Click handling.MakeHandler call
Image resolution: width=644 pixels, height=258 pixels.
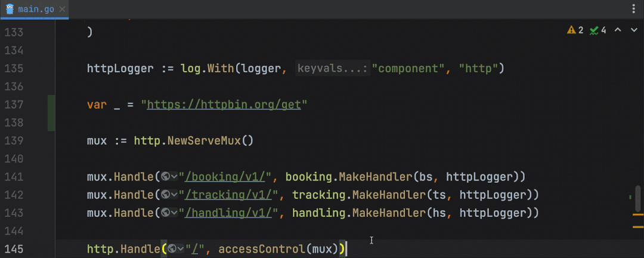(x=358, y=213)
